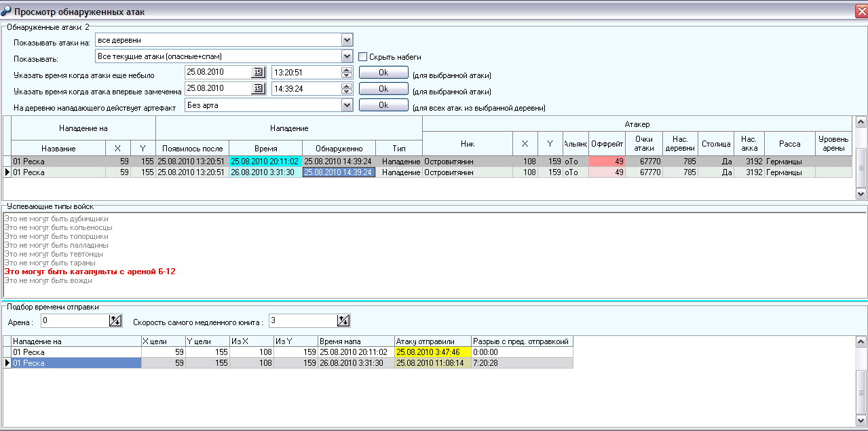Viewport: 868px width, 431px height.
Task: Click the Расса column header
Action: 790,143
